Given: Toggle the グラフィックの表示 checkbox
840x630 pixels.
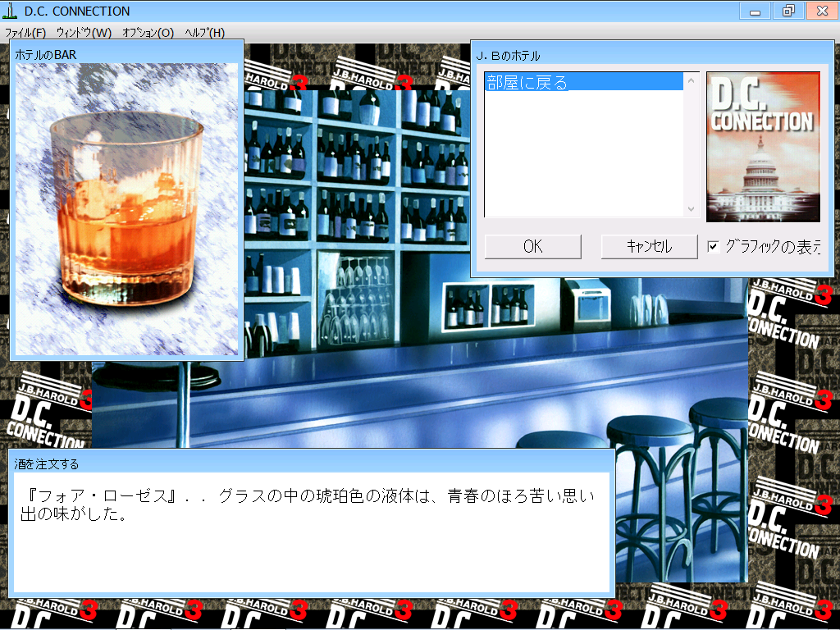Looking at the screenshot, I should (x=713, y=246).
